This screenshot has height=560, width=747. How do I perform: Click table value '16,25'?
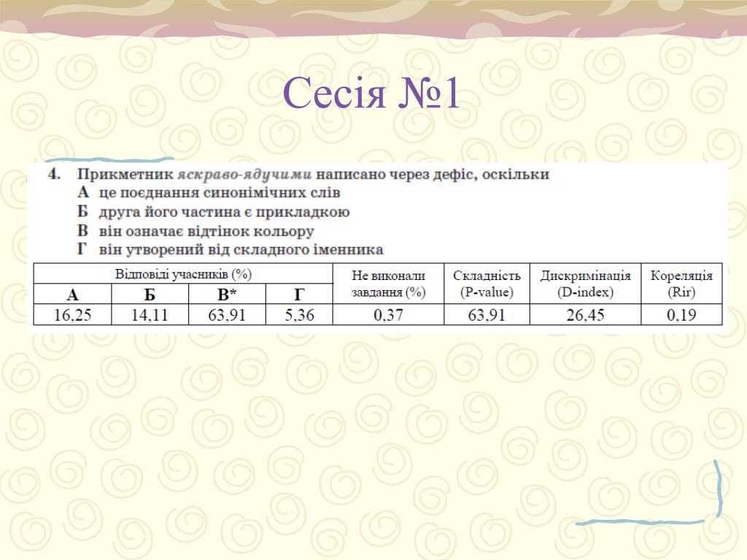(x=72, y=315)
